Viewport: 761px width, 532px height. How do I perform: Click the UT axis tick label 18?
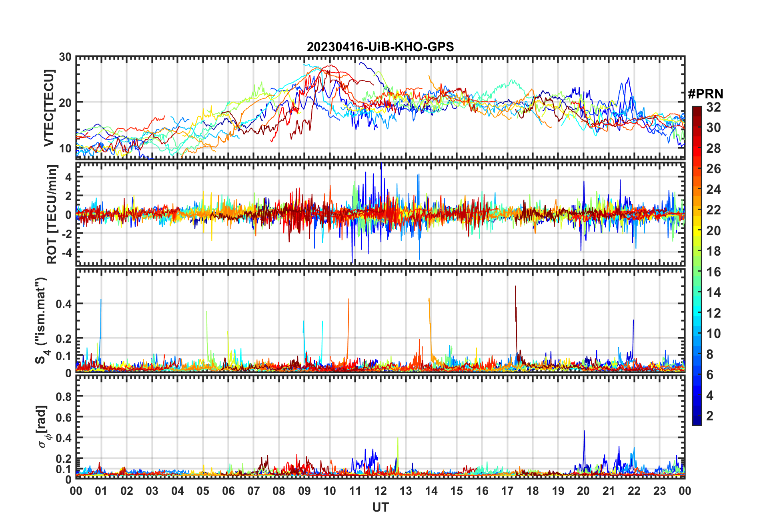tap(533, 491)
